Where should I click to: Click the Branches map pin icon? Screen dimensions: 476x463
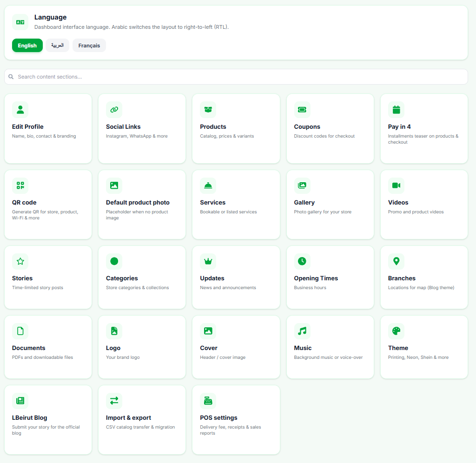(x=396, y=261)
